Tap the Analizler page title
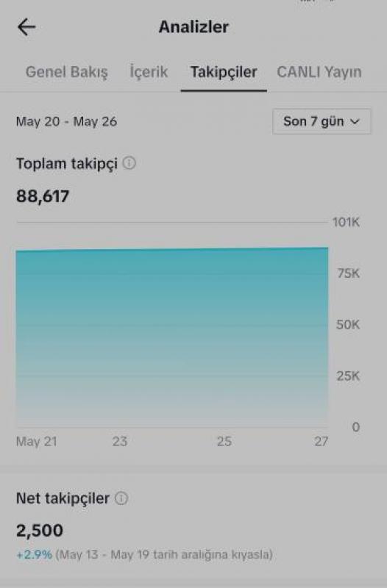The width and height of the screenshot is (387, 588). [193, 27]
